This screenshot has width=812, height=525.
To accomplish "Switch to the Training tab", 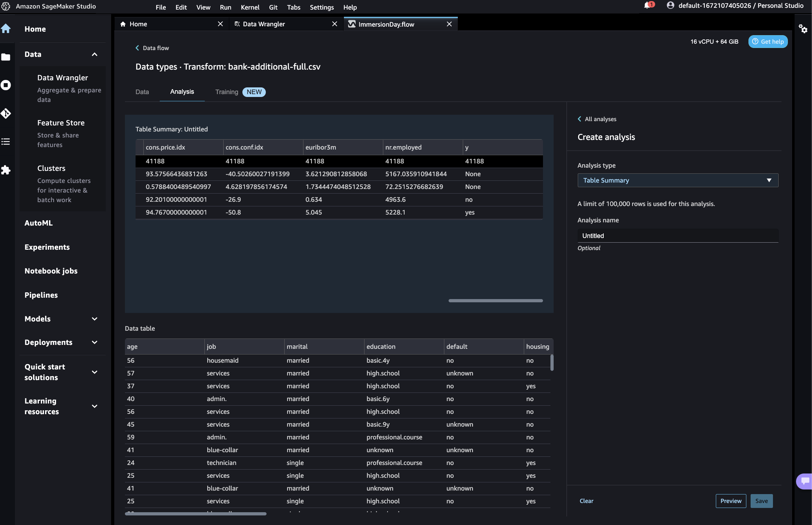I will (x=226, y=92).
